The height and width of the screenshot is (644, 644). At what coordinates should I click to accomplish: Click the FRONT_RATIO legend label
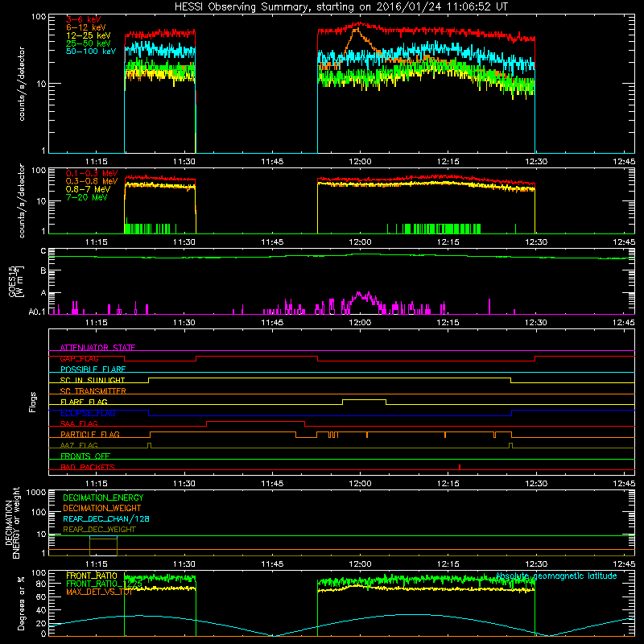click(x=92, y=576)
